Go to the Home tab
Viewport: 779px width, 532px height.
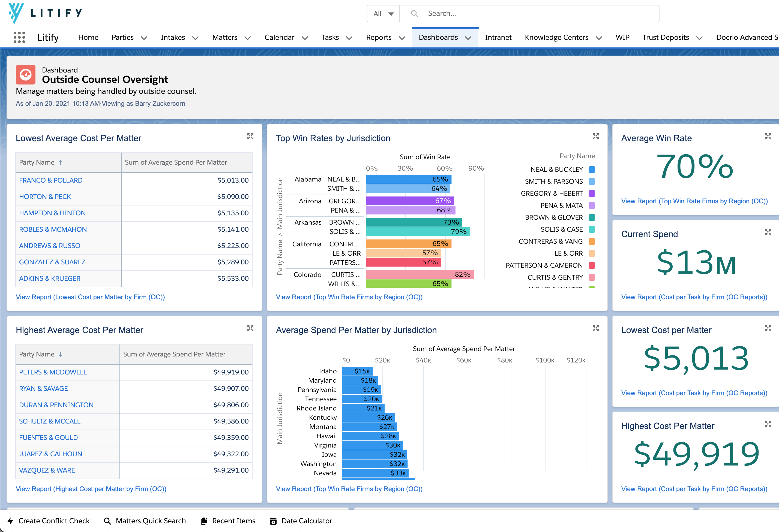point(88,38)
